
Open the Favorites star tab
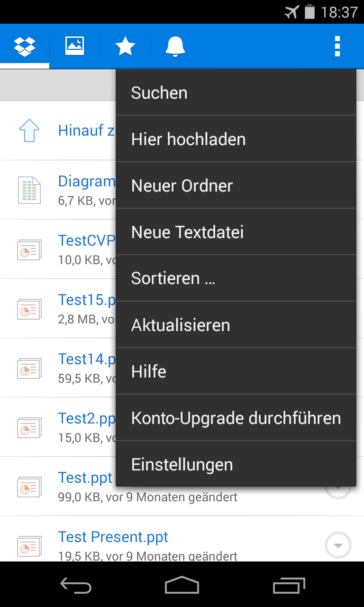click(125, 46)
